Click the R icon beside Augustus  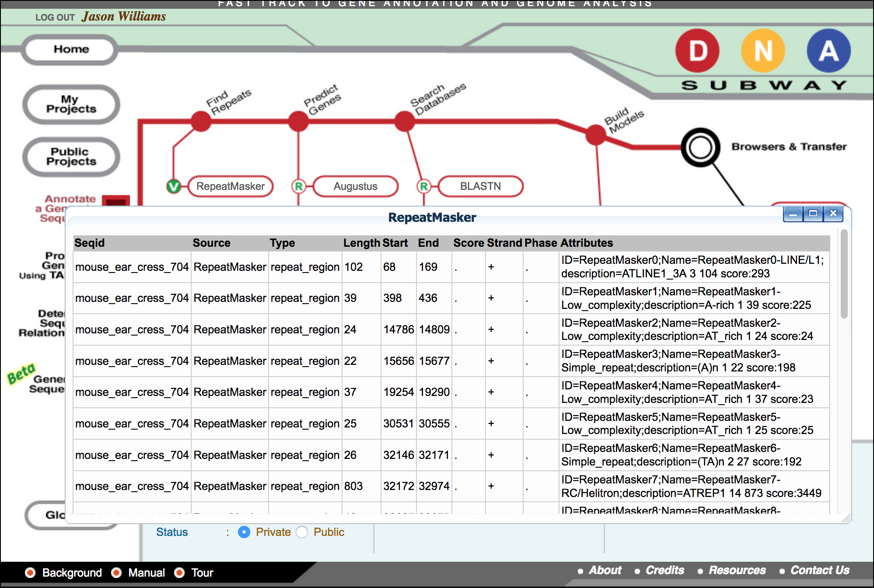click(299, 186)
